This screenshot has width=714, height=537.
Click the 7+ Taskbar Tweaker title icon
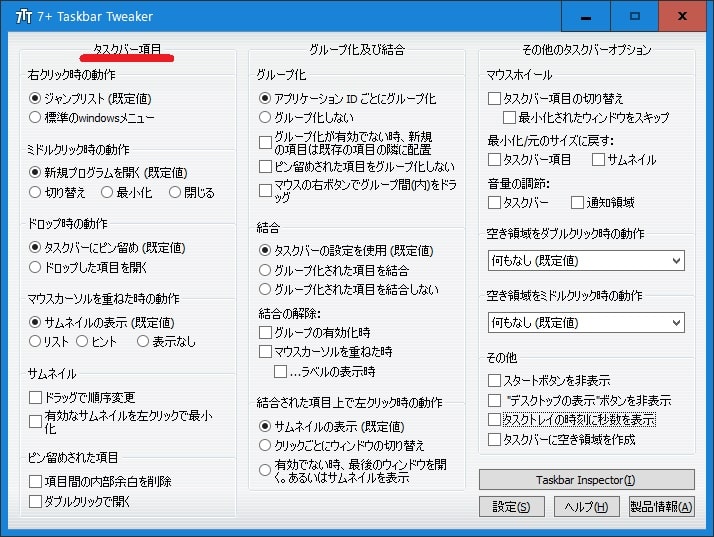click(23, 16)
